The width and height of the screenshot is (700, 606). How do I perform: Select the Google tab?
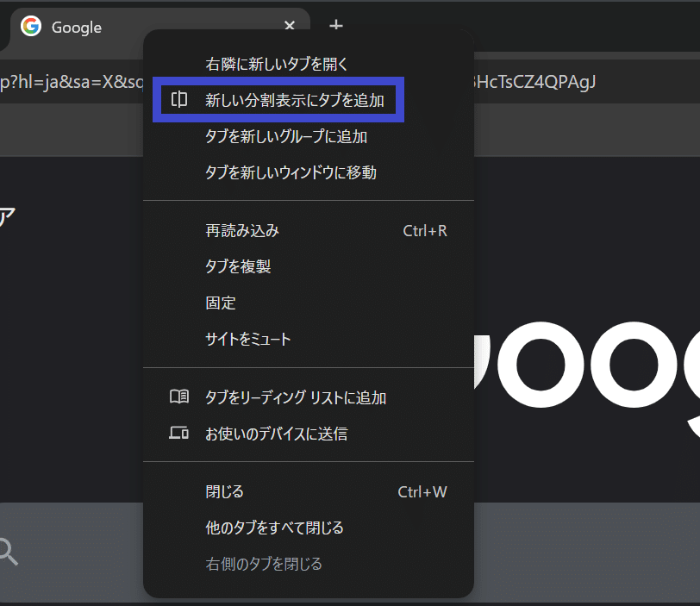(x=78, y=27)
